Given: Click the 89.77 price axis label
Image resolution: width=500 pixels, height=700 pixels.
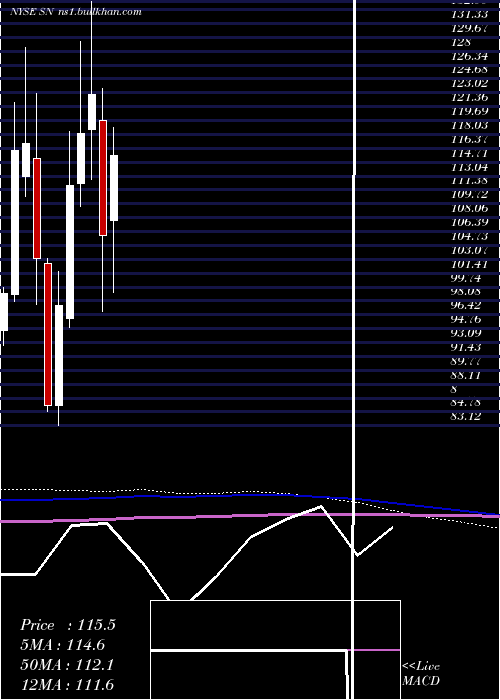Looking at the screenshot, I should [467, 361].
